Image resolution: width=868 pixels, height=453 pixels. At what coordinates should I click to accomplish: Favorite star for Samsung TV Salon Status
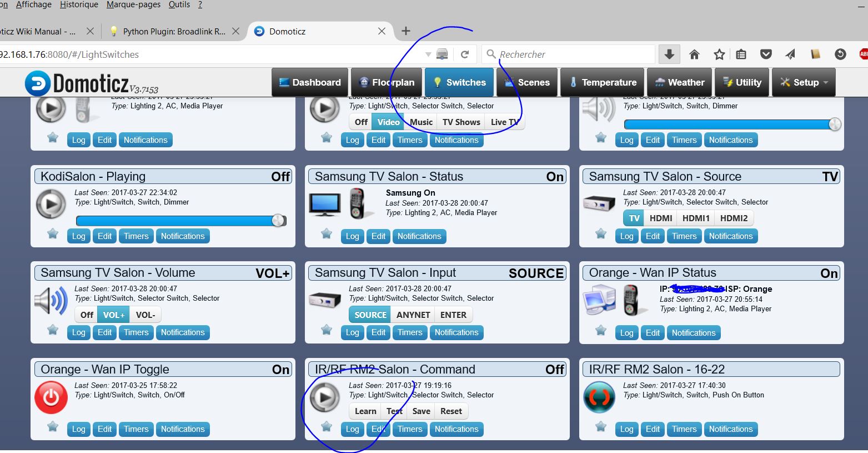327,233
